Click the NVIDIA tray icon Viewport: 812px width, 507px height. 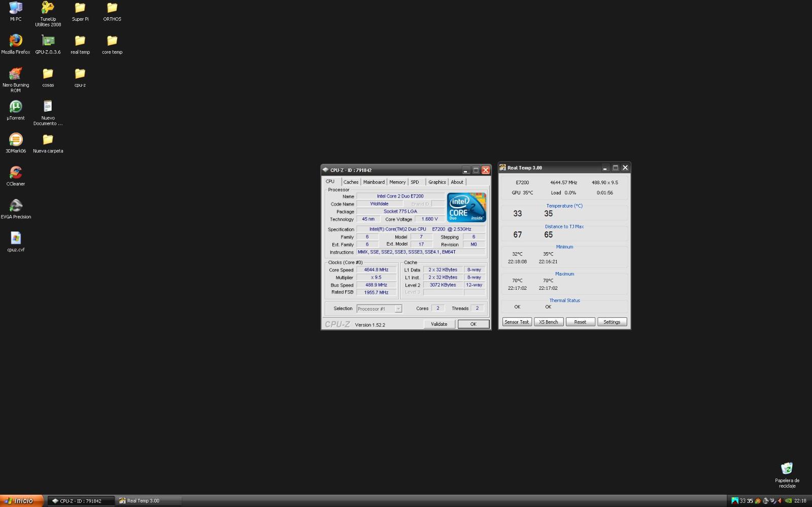click(x=788, y=500)
